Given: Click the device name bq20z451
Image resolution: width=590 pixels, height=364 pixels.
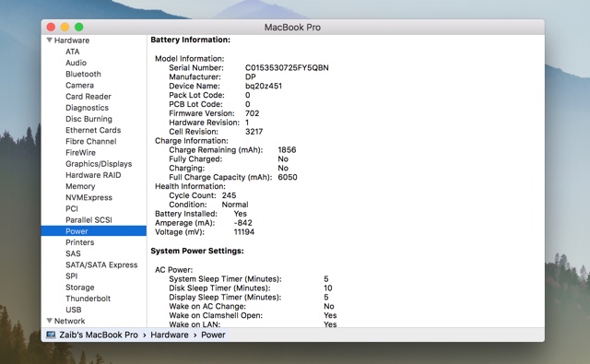Looking at the screenshot, I should click(x=264, y=86).
